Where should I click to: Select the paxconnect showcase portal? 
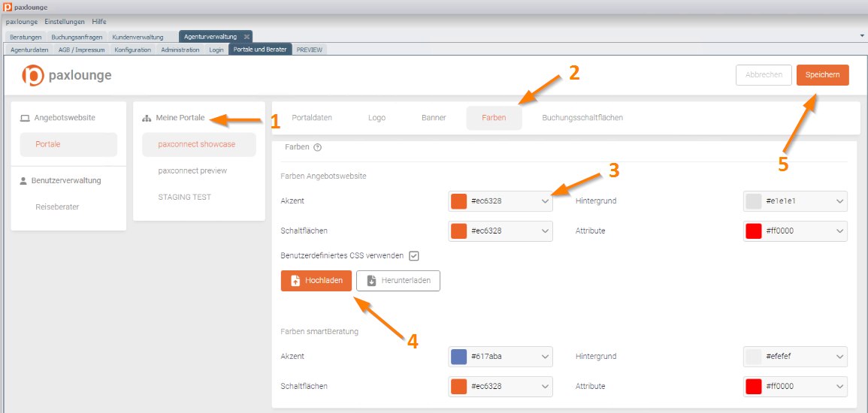coord(198,144)
